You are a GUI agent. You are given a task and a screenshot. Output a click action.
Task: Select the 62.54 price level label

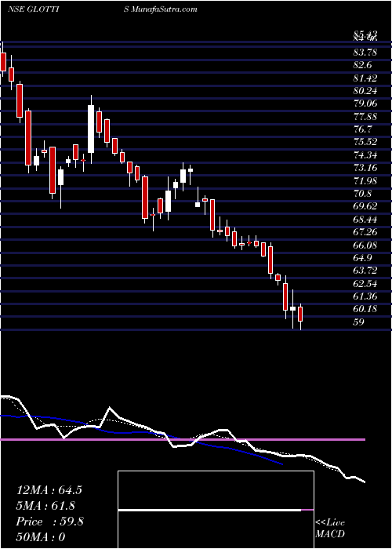365,284
